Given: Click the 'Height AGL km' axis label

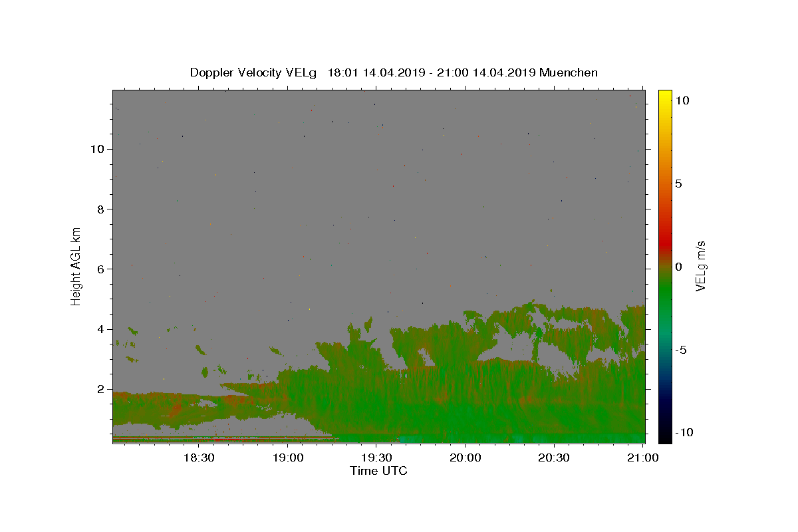Looking at the screenshot, I should [76, 265].
